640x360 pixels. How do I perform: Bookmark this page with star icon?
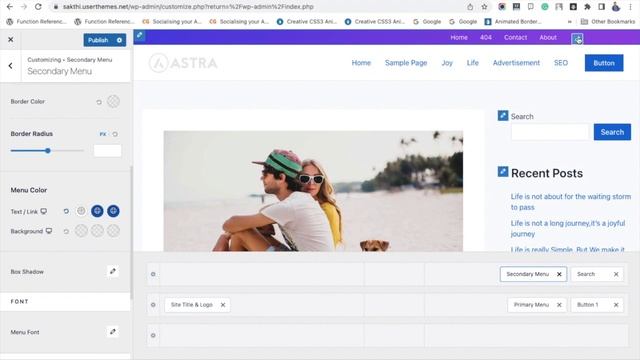tap(484, 7)
